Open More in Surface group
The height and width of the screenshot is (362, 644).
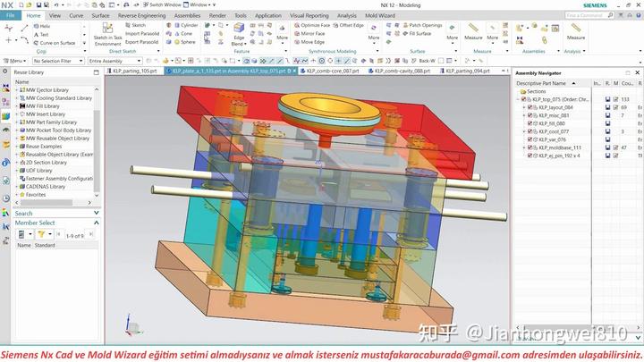[452, 32]
